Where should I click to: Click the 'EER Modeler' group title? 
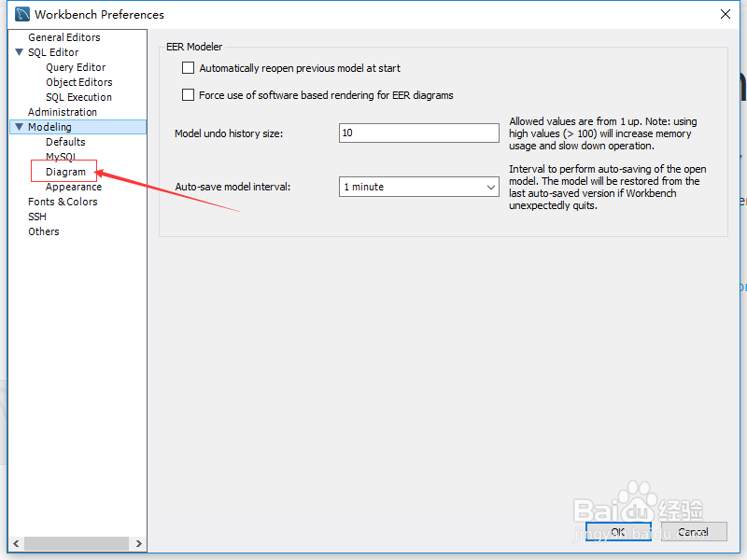tap(194, 47)
